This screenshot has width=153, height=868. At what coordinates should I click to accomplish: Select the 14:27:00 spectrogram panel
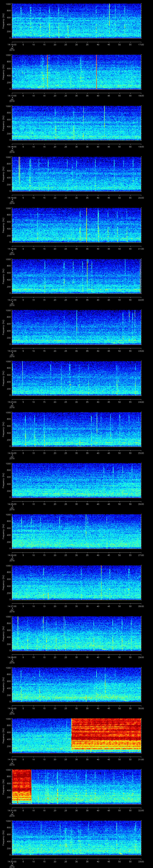pyautogui.click(x=76, y=583)
